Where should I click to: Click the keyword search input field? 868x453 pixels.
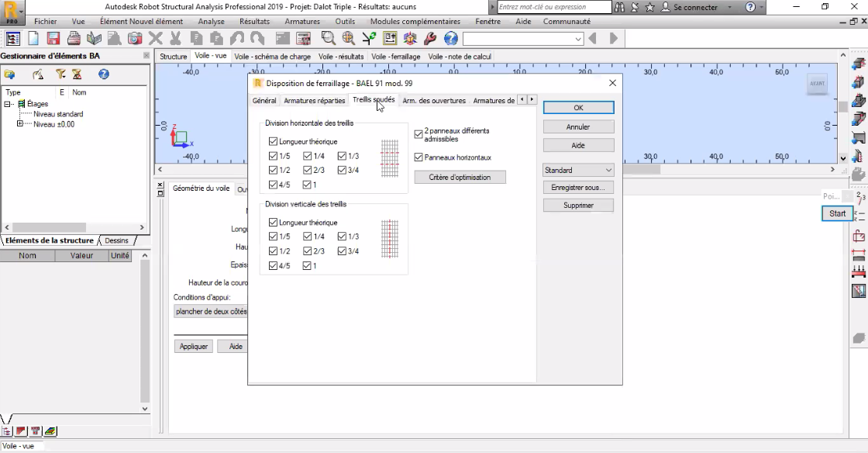click(x=553, y=7)
